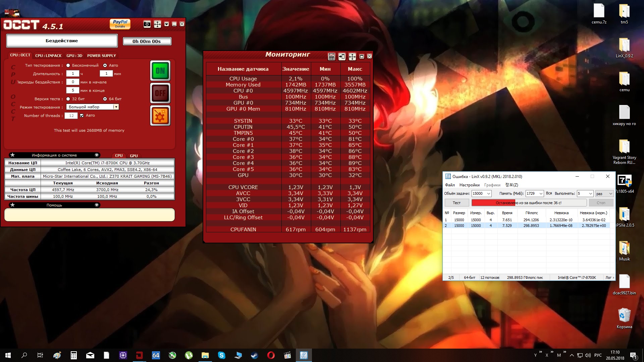Viewport: 644px width, 362px height.
Task: Click the Лог button in LinX status bar
Action: (x=609, y=278)
